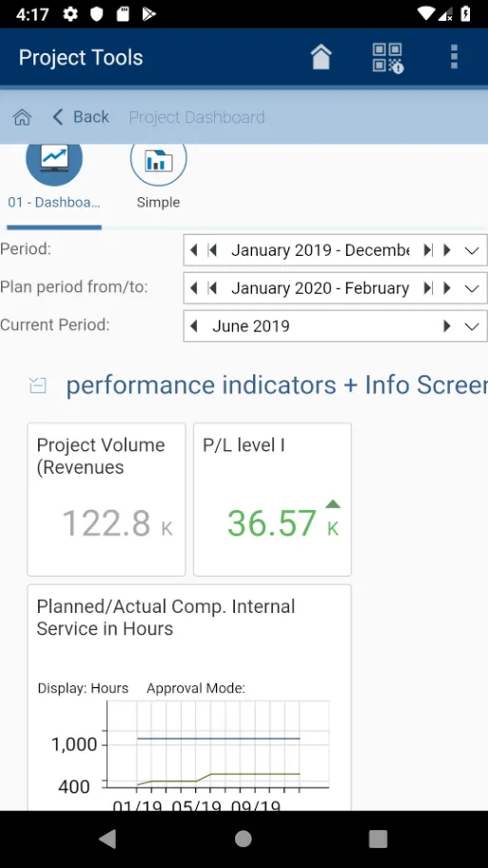Tap the Play Store icon in status bar
This screenshot has width=488, height=868.
[x=148, y=14]
